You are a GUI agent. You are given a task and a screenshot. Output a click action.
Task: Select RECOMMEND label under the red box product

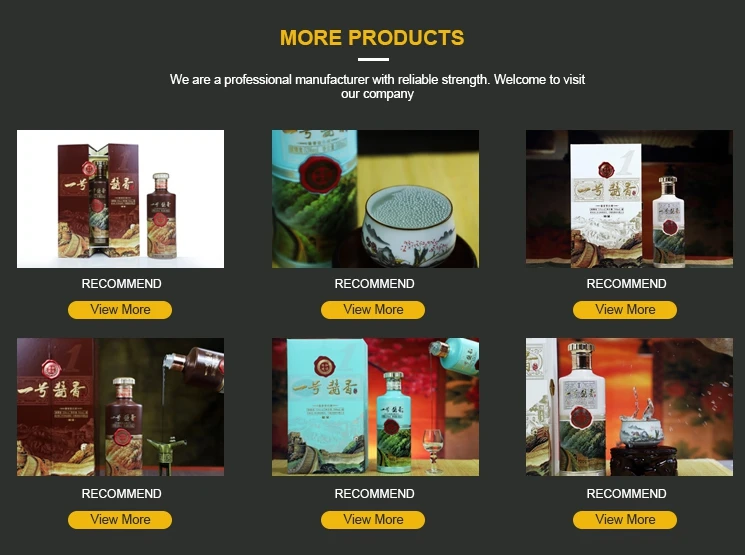121,284
